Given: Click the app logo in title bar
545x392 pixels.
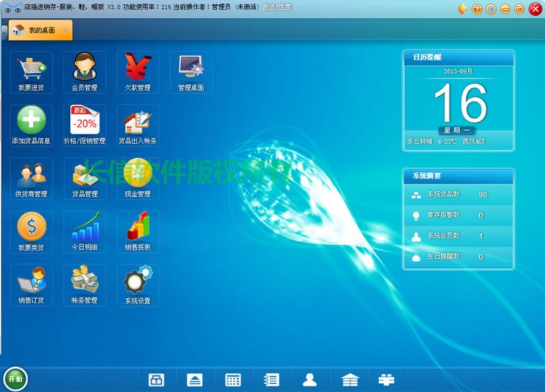Looking at the screenshot, I should click(x=12, y=7).
